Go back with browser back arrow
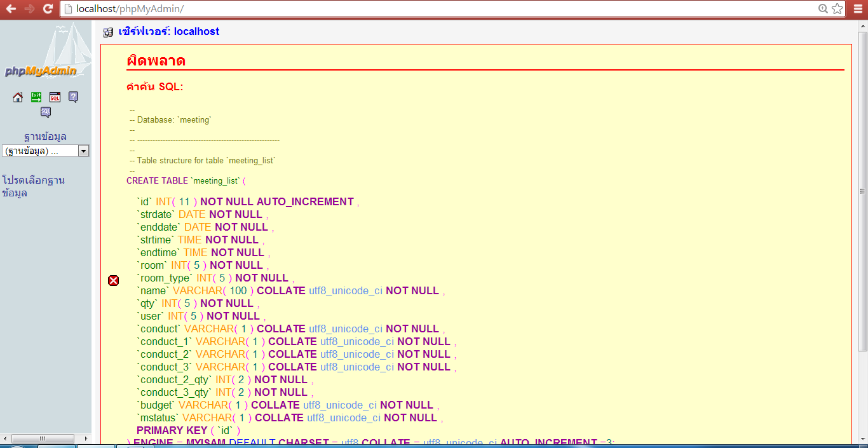The height and width of the screenshot is (448, 868). click(x=11, y=9)
